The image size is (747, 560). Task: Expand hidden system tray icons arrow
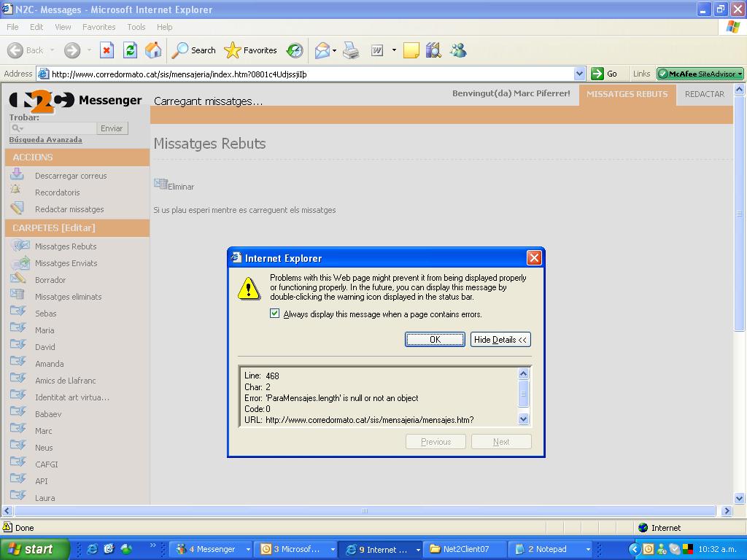[634, 549]
